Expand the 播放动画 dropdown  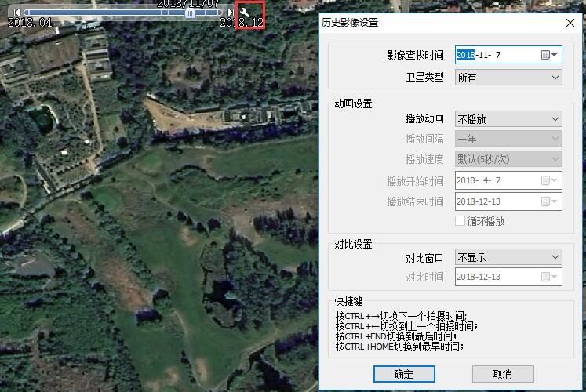pos(555,119)
